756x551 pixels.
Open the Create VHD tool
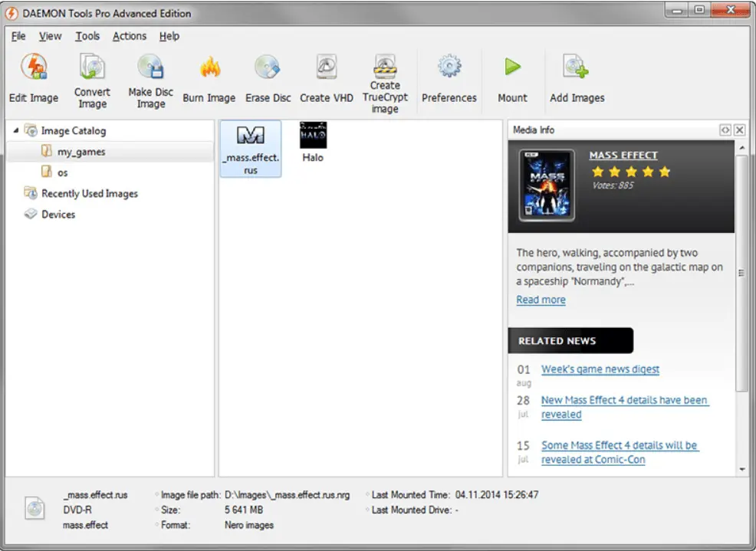(x=326, y=69)
